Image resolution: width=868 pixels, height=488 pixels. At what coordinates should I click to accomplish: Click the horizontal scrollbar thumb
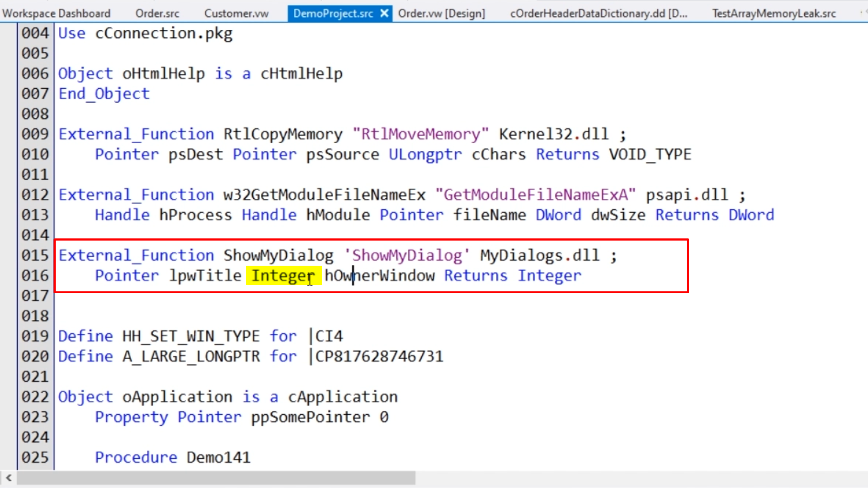[216, 478]
